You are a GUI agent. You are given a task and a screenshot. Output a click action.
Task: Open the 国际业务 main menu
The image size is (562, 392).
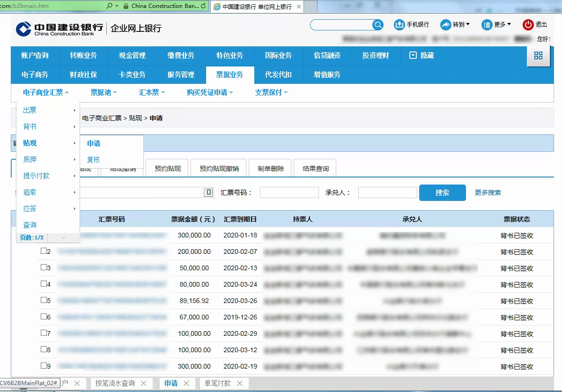pyautogui.click(x=279, y=56)
